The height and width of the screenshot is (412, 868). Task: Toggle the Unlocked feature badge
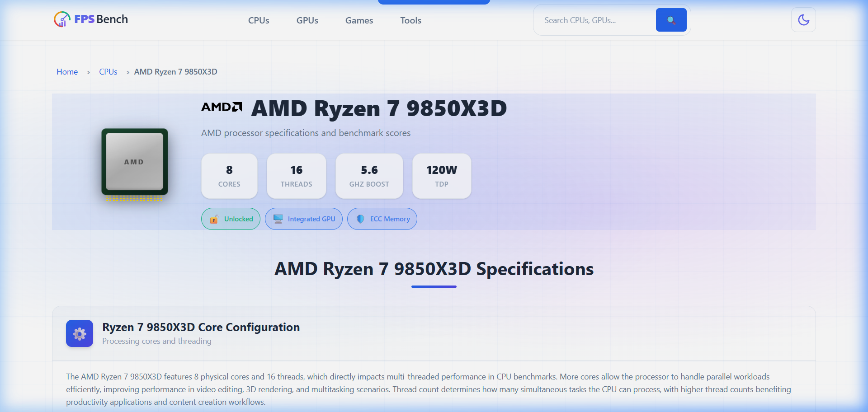231,219
